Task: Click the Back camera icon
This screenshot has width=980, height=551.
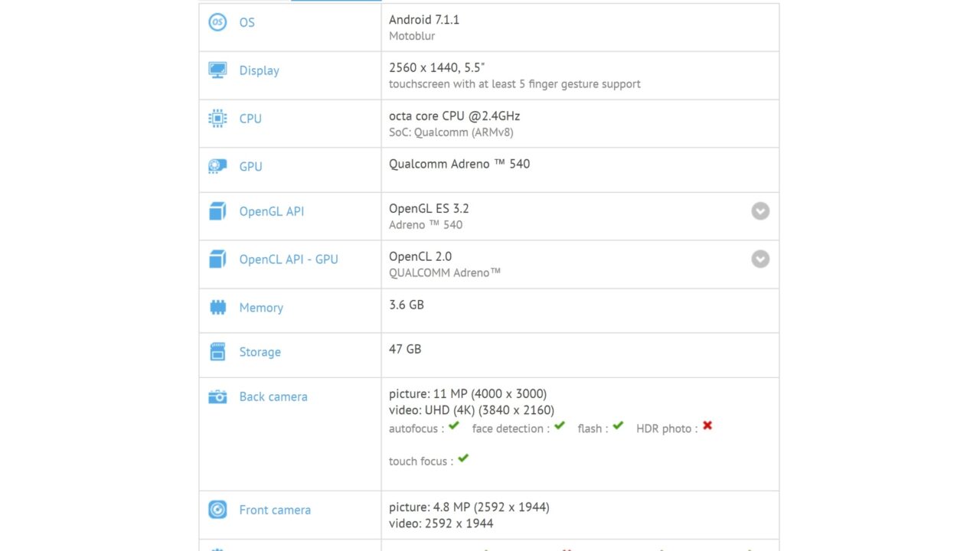Action: tap(217, 396)
